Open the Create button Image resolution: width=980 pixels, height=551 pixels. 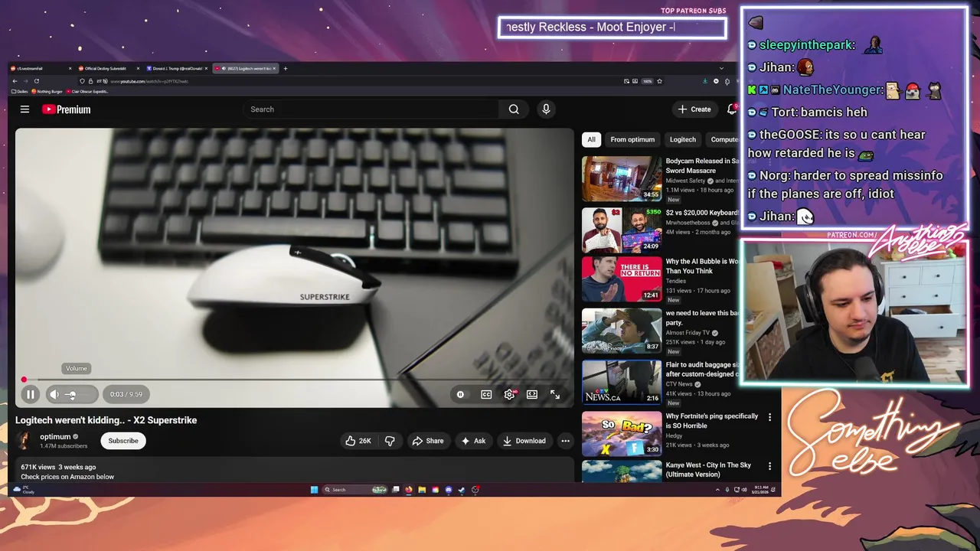[694, 109]
